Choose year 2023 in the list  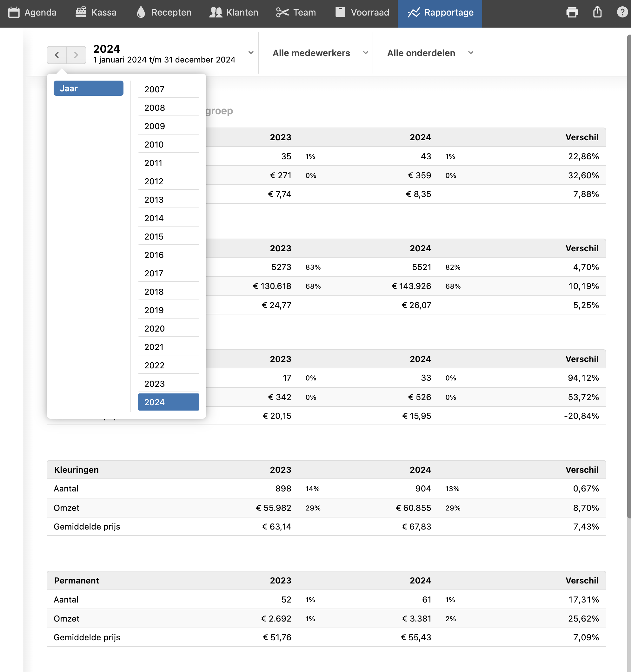click(169, 384)
